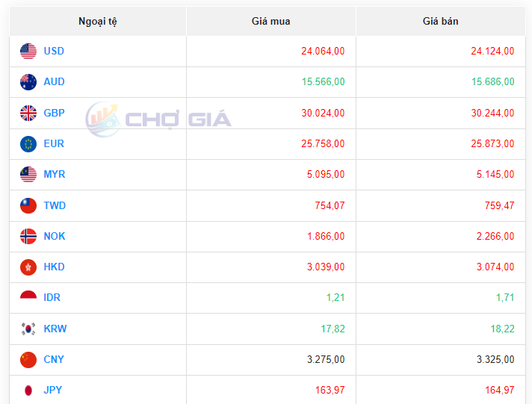Select the CNY currency link

point(54,360)
